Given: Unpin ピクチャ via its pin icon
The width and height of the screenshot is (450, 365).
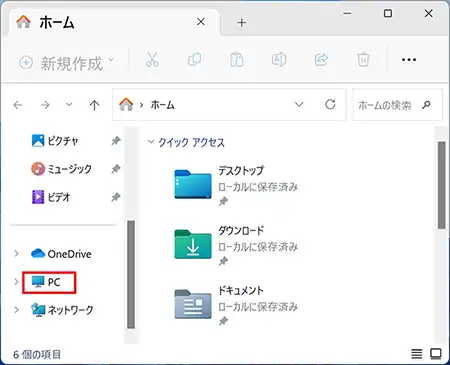Looking at the screenshot, I should click(116, 141).
